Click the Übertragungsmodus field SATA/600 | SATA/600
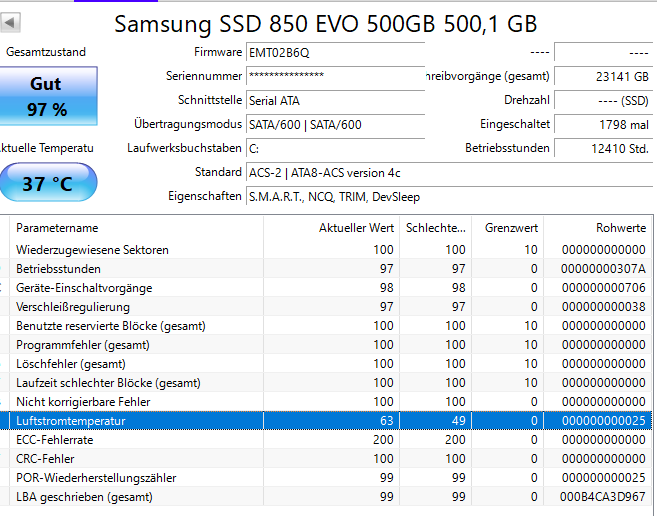Image resolution: width=657 pixels, height=516 pixels. 336,124
